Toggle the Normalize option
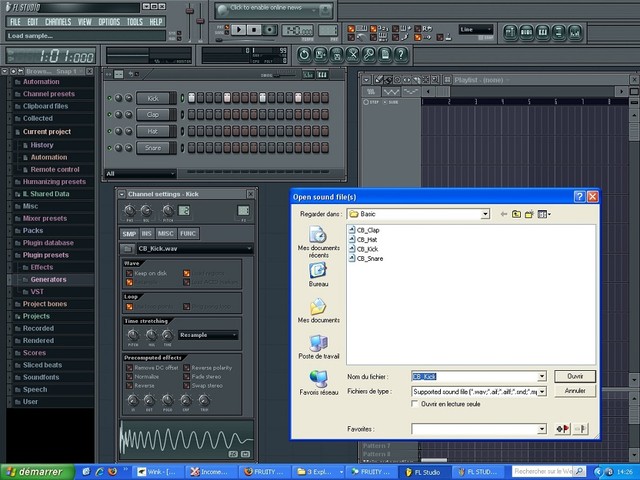640x480 pixels. pos(129,376)
